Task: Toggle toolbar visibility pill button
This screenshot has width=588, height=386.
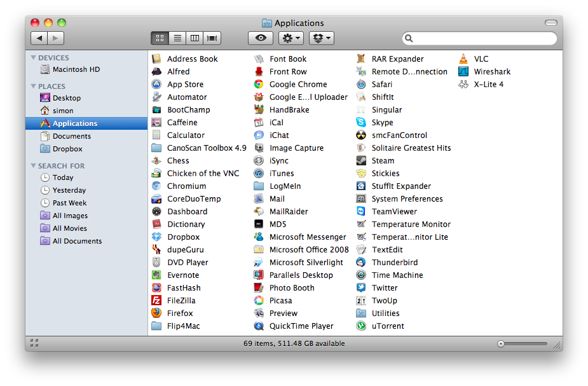Action: tap(551, 23)
